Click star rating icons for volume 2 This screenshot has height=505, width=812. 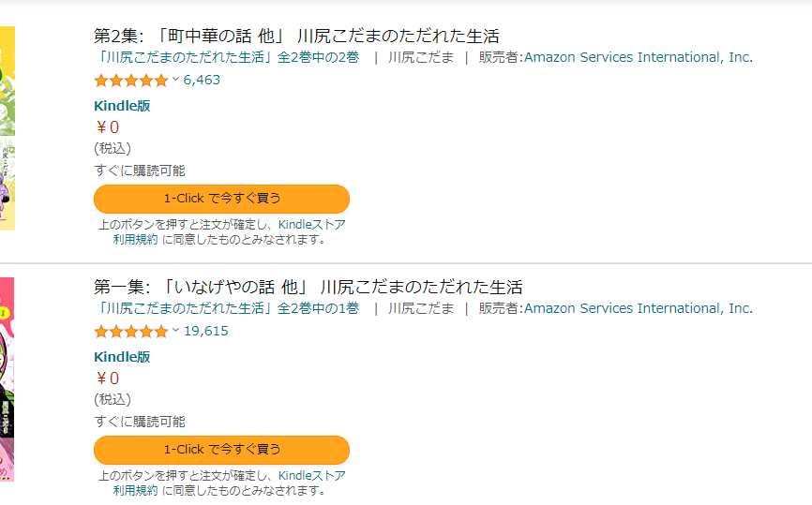(130, 81)
